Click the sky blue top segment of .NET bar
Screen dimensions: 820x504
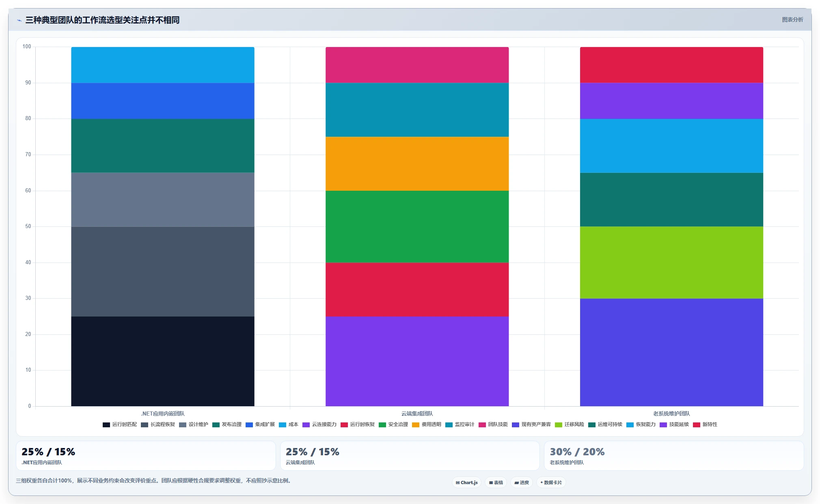coord(163,65)
